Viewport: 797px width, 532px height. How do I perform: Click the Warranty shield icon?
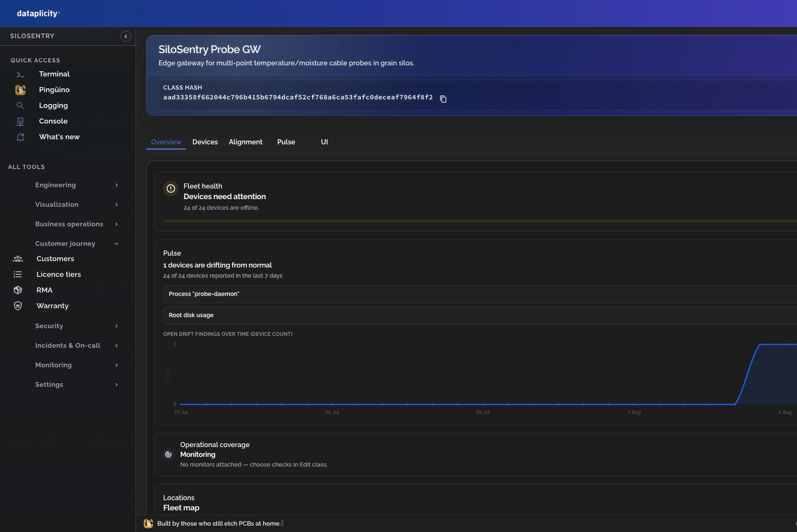pos(18,306)
